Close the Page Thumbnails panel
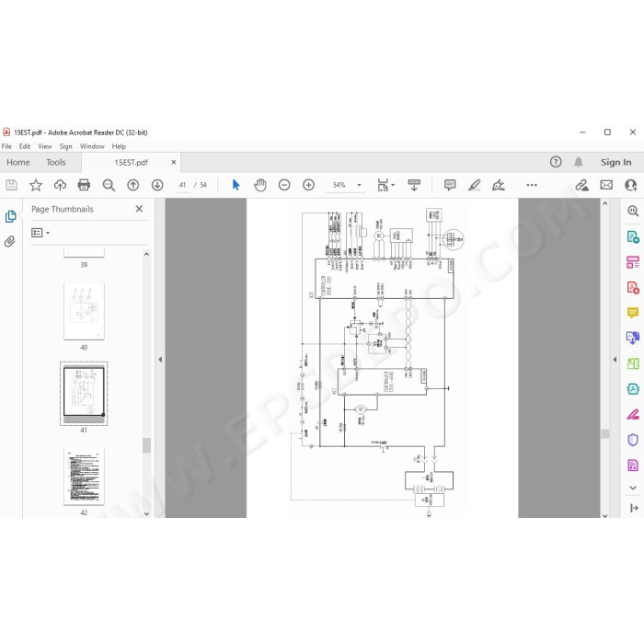644x644 pixels. click(139, 209)
